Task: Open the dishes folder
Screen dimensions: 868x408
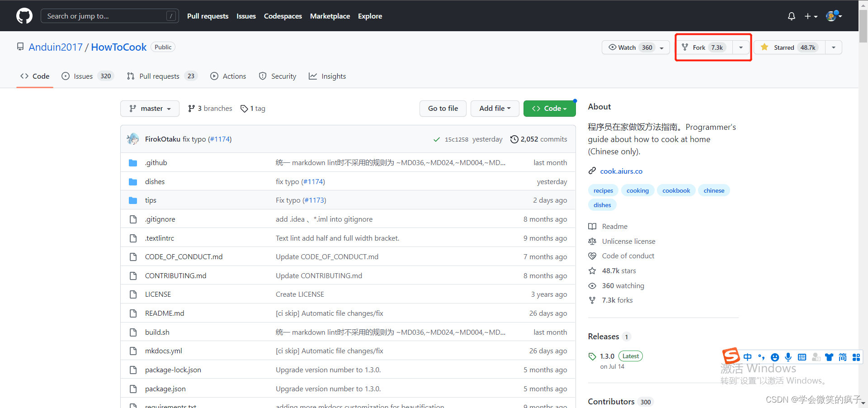Action: click(x=155, y=181)
